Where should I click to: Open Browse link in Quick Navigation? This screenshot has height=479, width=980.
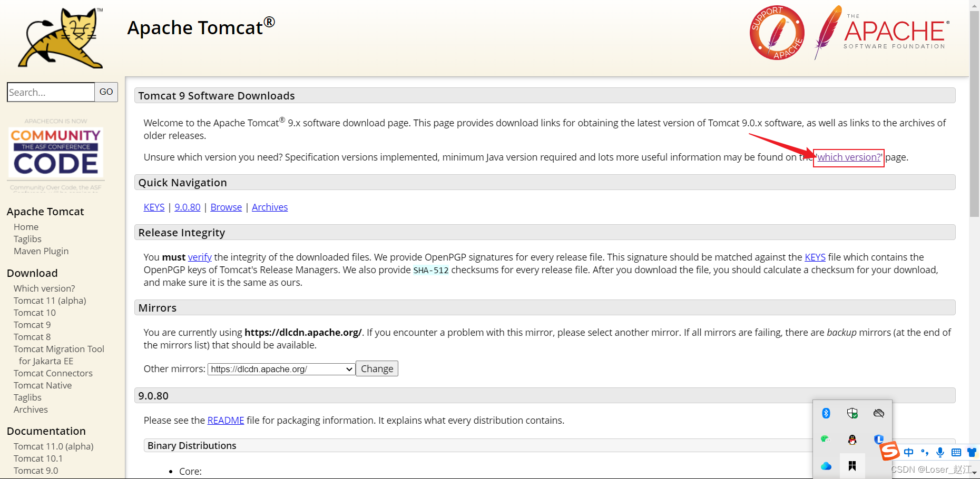226,207
